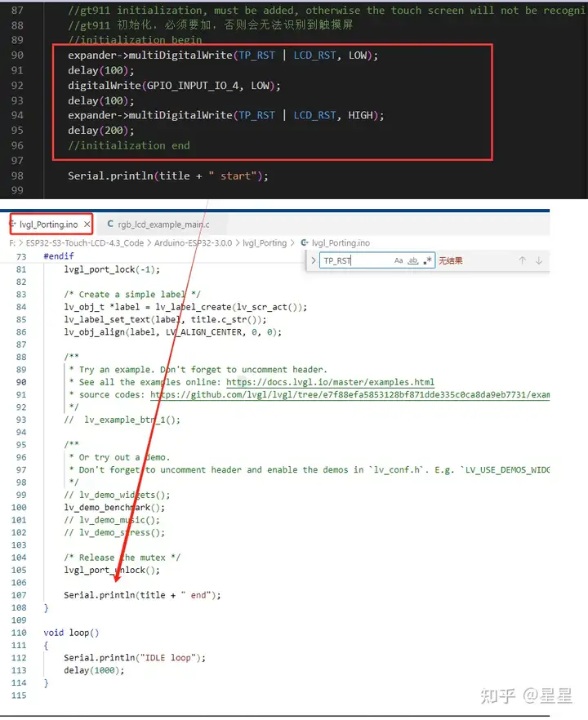Viewport: 588px width, 720px height.
Task: Click line number 90 in upper editor
Action: 17,56
